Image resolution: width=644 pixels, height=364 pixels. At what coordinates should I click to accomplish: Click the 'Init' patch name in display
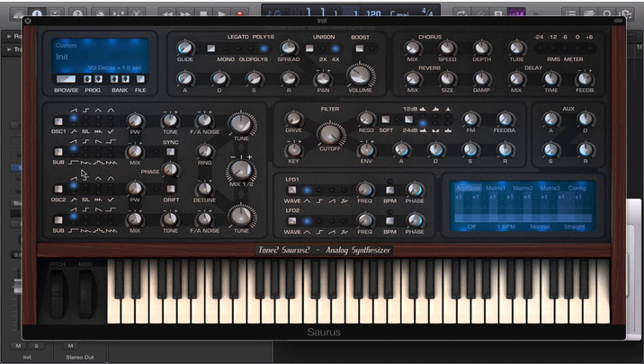tap(62, 57)
